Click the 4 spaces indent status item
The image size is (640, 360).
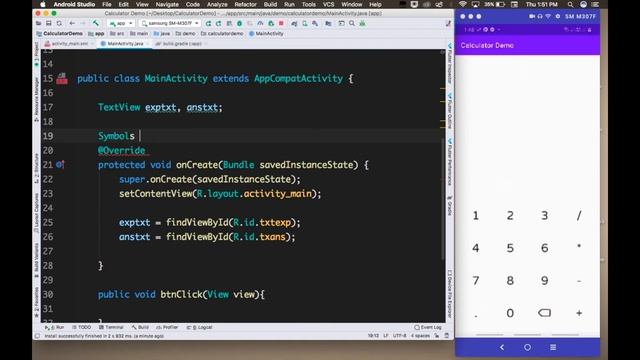pyautogui.click(x=420, y=336)
